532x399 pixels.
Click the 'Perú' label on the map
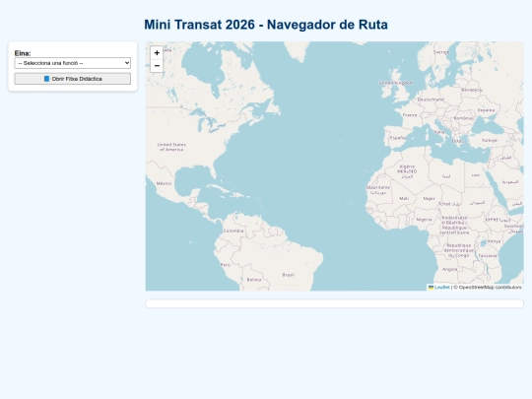tap(226, 265)
